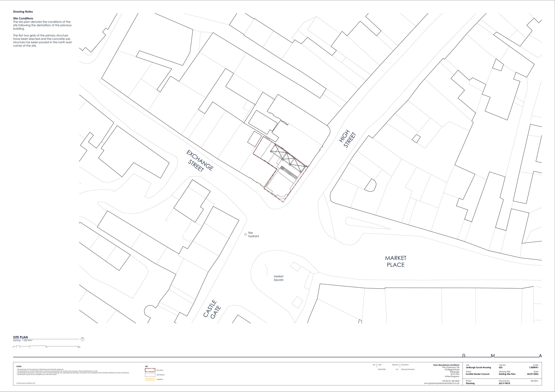Click the 'Additions' key label

click(x=160, y=379)
